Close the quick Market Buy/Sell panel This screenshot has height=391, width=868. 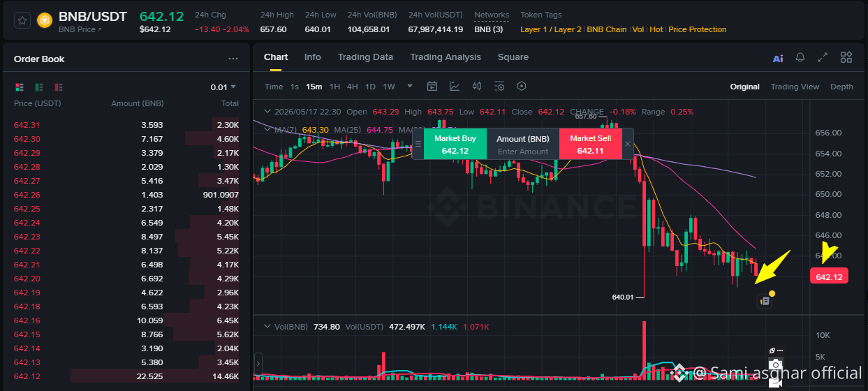[x=628, y=144]
